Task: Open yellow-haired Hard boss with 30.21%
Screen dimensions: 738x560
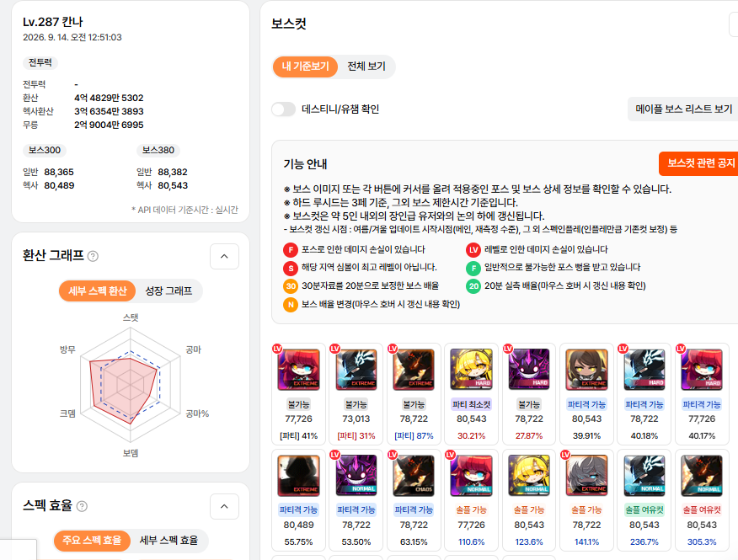Action: coord(471,370)
